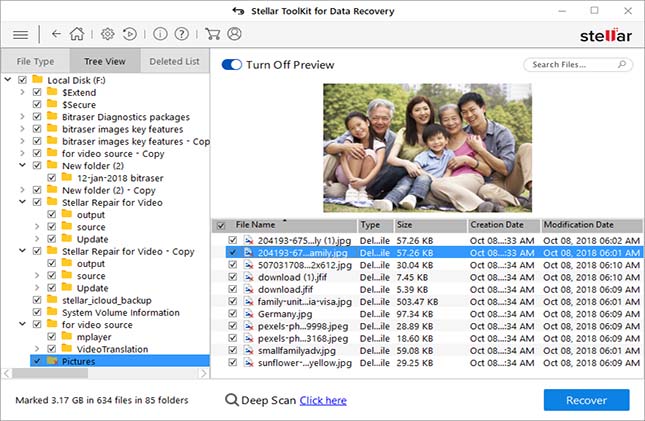Expand the Bitraser Diagnostics packages folder
Viewport: 645px width, 421px height.
(x=22, y=117)
